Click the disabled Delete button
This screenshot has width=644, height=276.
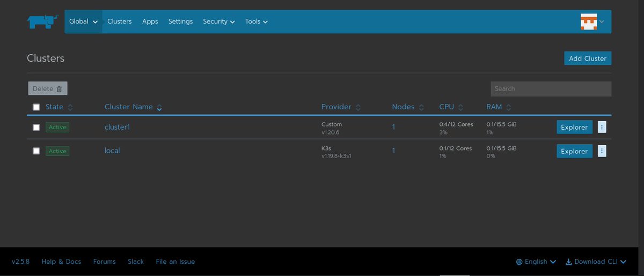[x=48, y=88]
